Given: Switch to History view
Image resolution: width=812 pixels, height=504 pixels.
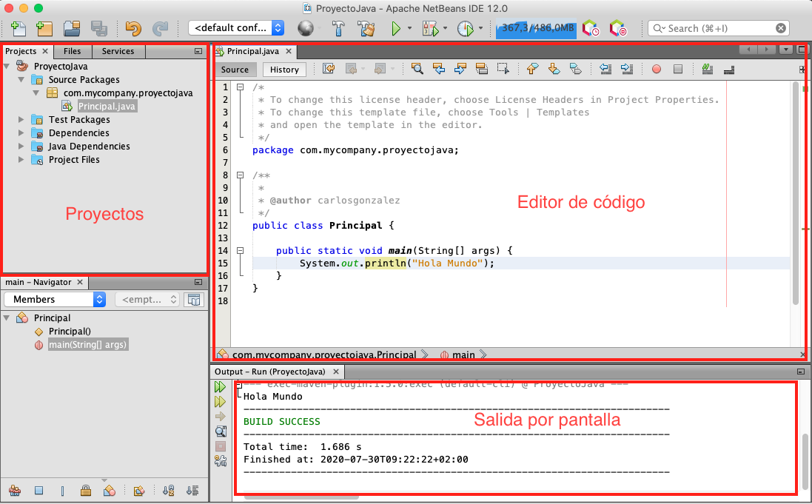Looking at the screenshot, I should tap(284, 70).
